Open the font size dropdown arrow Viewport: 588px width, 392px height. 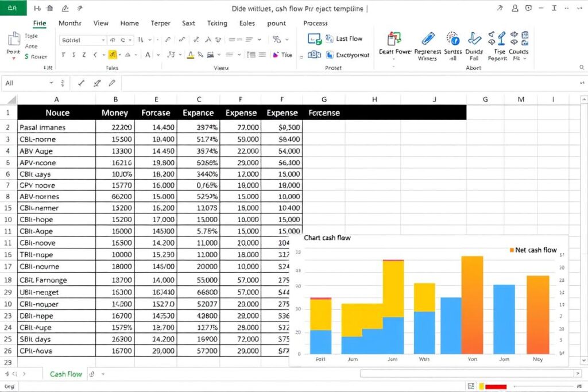tap(130, 40)
